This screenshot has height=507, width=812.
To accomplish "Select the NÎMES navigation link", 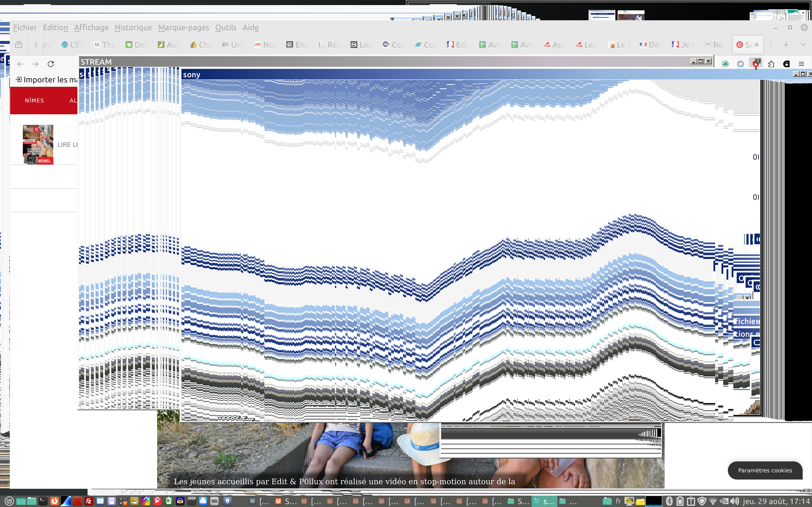I will pyautogui.click(x=34, y=101).
